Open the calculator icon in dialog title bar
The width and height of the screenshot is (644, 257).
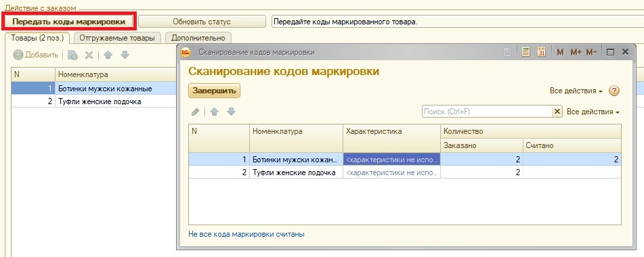coord(525,52)
